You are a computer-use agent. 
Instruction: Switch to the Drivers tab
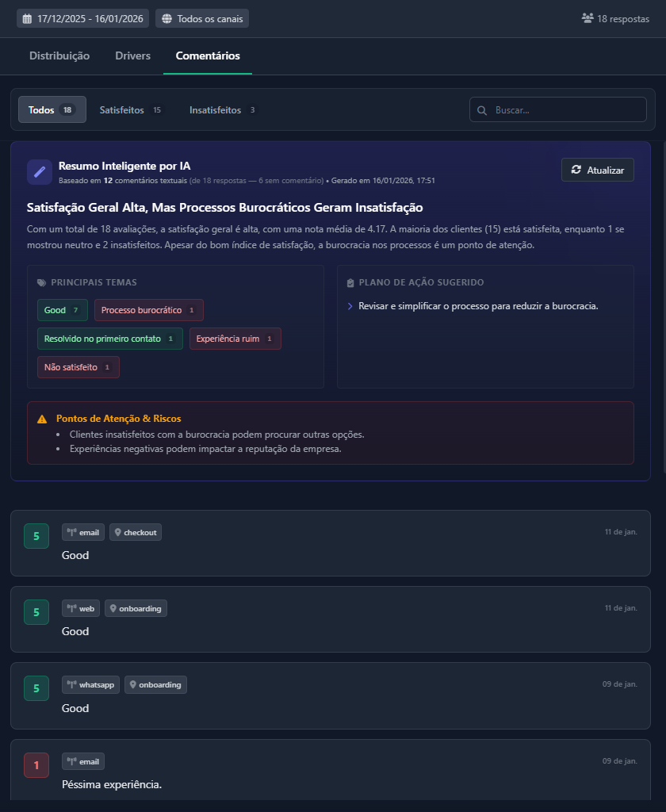click(x=132, y=56)
